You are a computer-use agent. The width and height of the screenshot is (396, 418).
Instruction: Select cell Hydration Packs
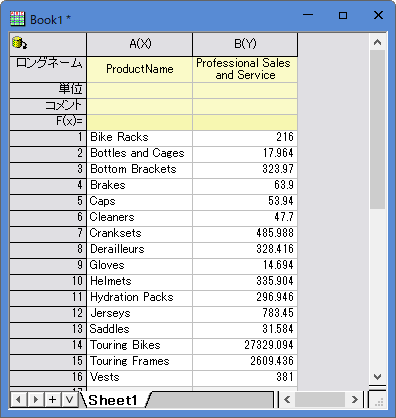click(x=140, y=298)
